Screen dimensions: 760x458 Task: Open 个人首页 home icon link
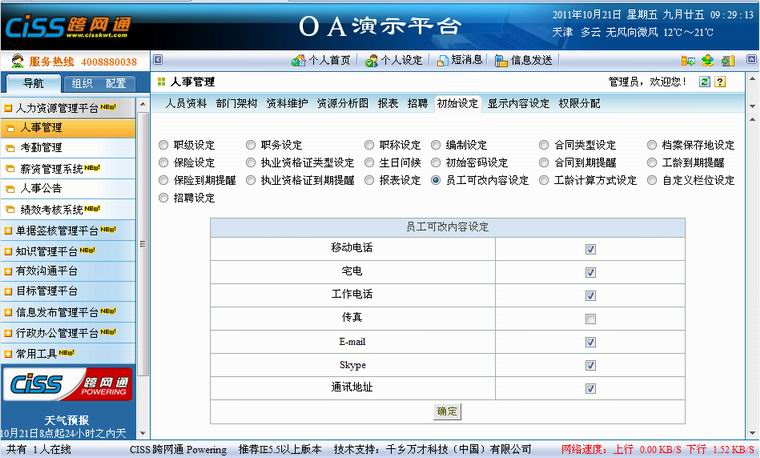(x=320, y=61)
